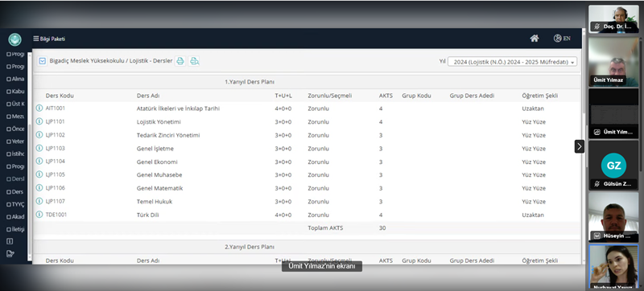Click the page vertical scrollbar

[x=584, y=156]
